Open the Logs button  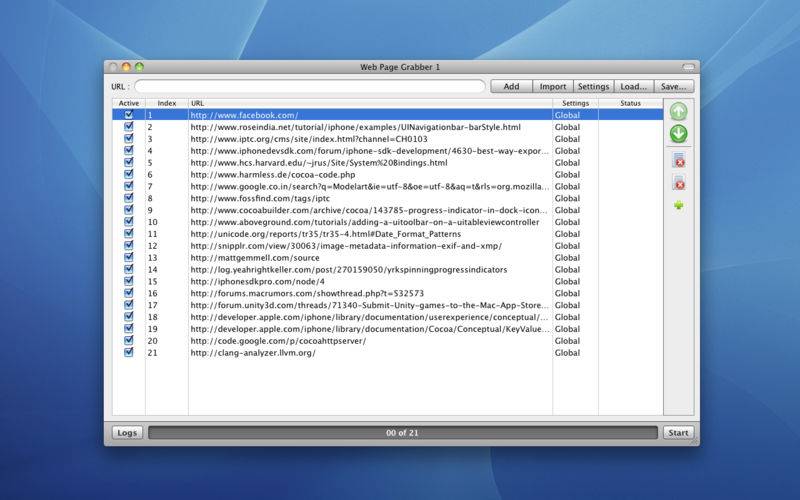[127, 433]
